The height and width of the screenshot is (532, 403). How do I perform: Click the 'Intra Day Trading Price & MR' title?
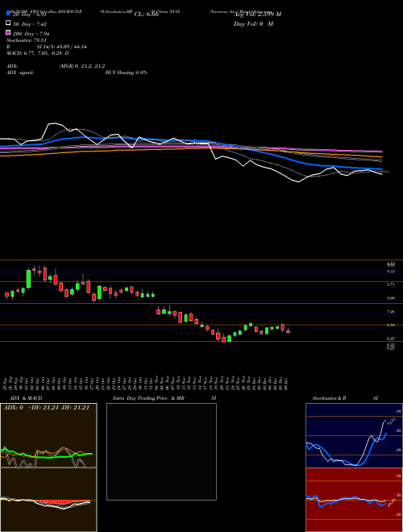pos(148,398)
